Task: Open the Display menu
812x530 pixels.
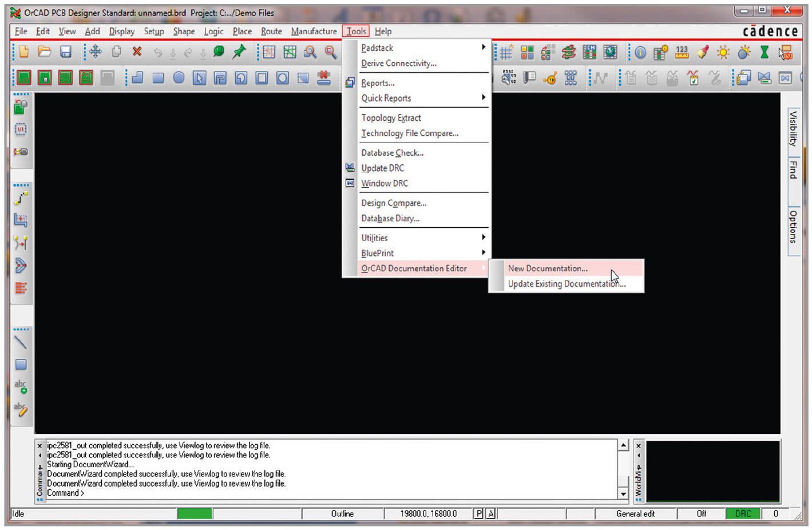Action: 122,31
